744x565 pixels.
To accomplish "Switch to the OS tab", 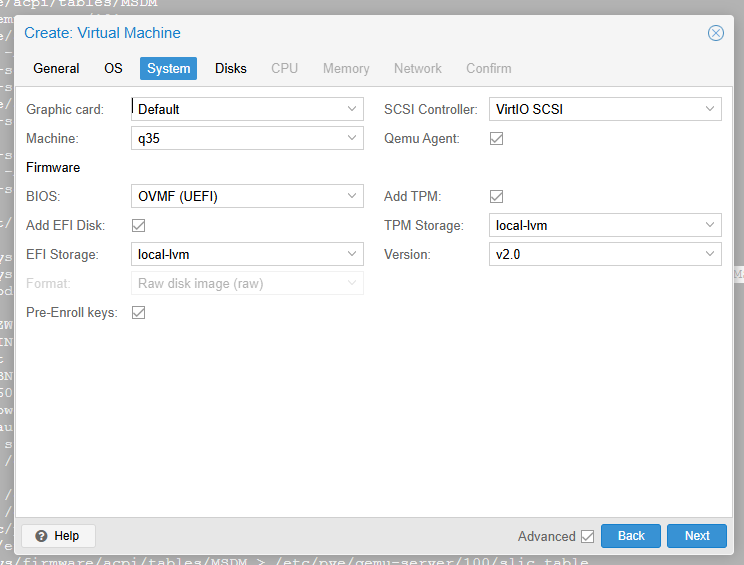I will point(113,69).
